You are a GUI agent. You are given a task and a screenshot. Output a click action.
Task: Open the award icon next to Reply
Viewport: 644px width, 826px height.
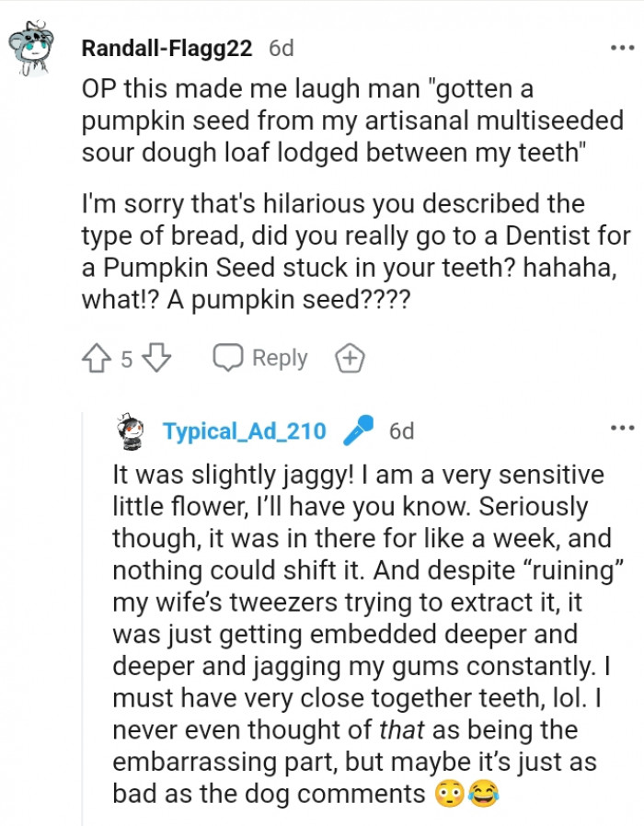350,358
